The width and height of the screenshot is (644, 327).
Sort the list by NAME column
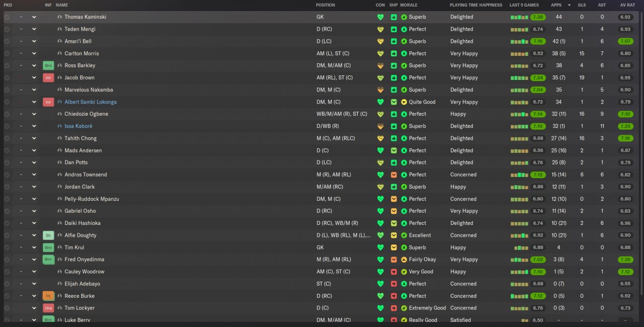pyautogui.click(x=62, y=5)
